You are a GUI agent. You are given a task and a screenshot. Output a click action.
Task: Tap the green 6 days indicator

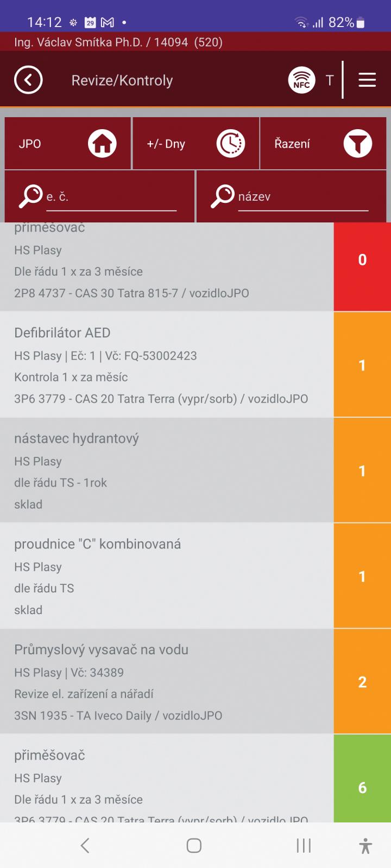[x=362, y=787]
